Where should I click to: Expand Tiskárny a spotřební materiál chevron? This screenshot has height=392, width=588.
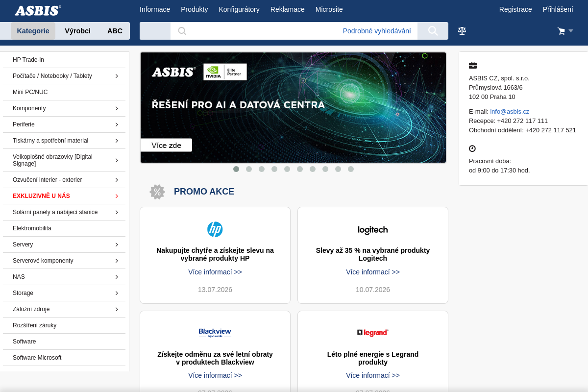pos(117,141)
